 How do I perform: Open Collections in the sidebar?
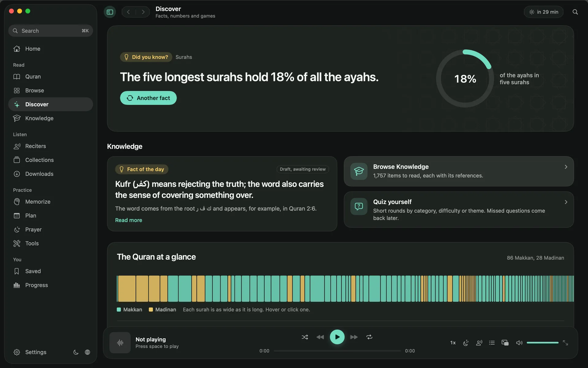click(x=51, y=160)
